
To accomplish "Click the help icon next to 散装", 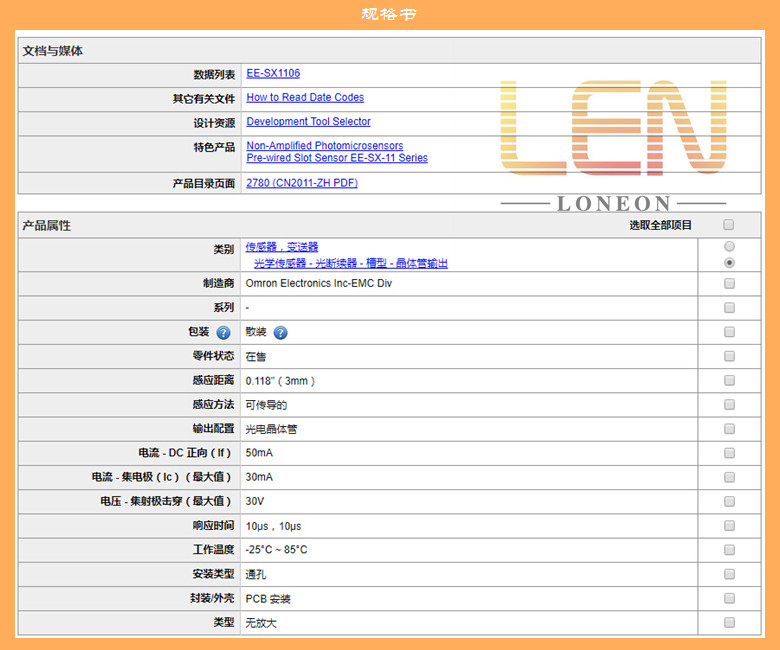I will [281, 332].
